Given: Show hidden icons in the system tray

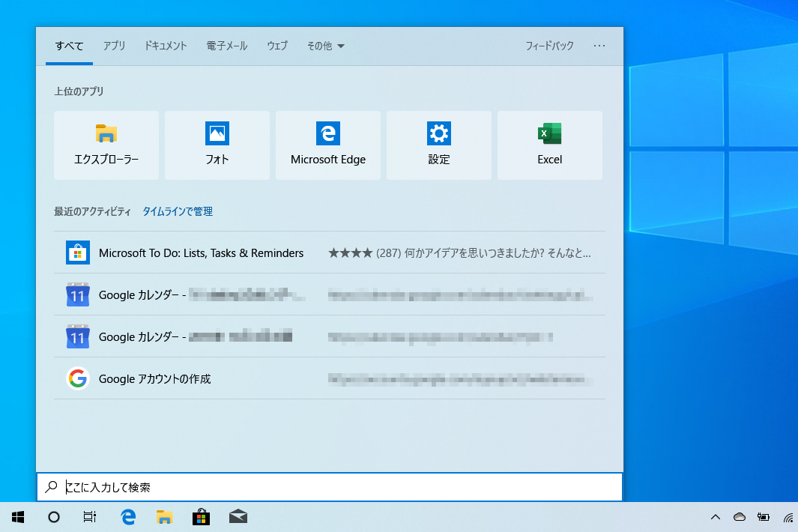Looking at the screenshot, I should tap(716, 516).
